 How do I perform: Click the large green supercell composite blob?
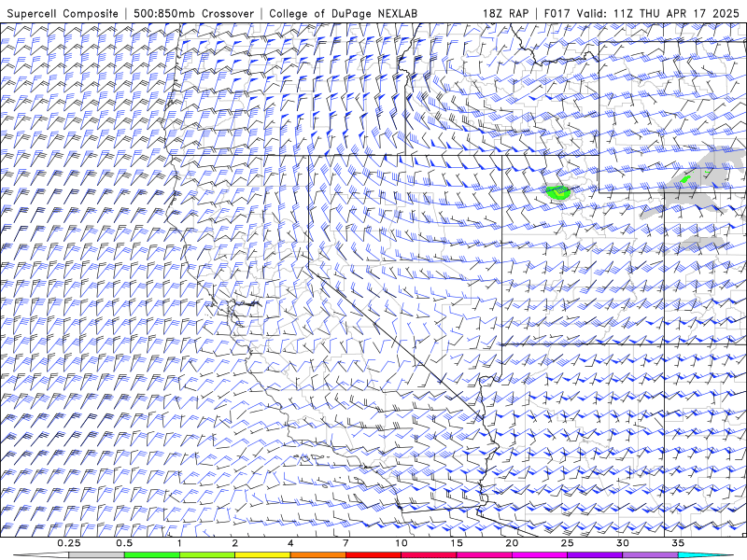[557, 192]
